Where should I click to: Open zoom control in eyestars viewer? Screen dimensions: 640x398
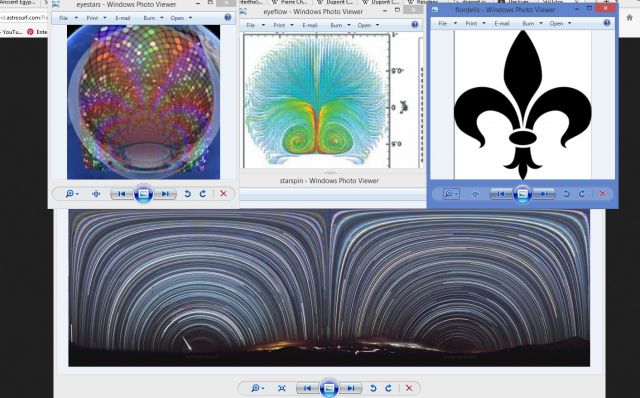[x=72, y=193]
